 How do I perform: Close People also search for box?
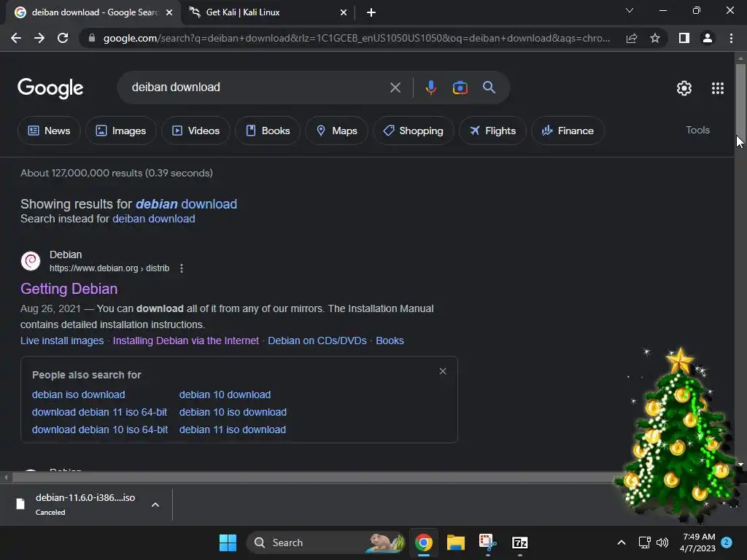tap(443, 371)
